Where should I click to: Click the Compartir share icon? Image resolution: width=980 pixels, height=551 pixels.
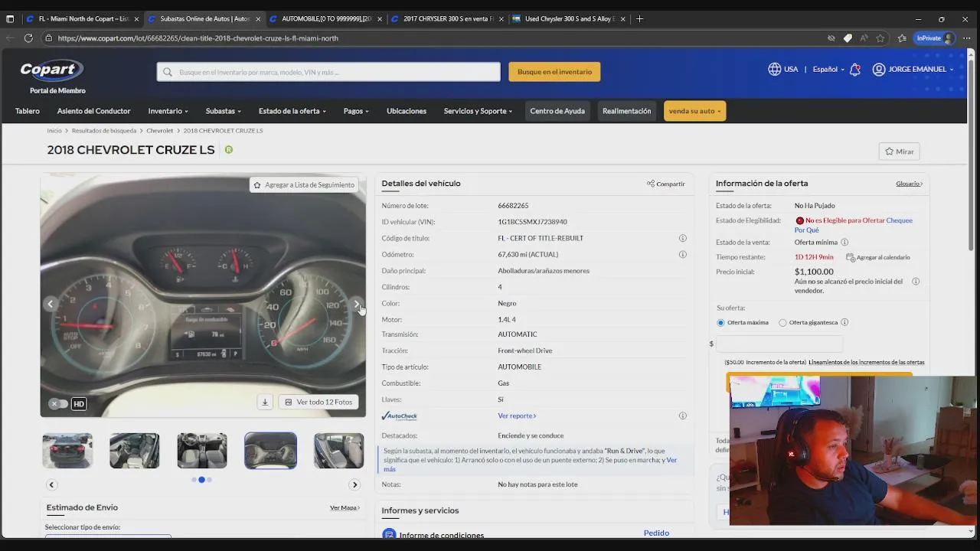point(651,184)
